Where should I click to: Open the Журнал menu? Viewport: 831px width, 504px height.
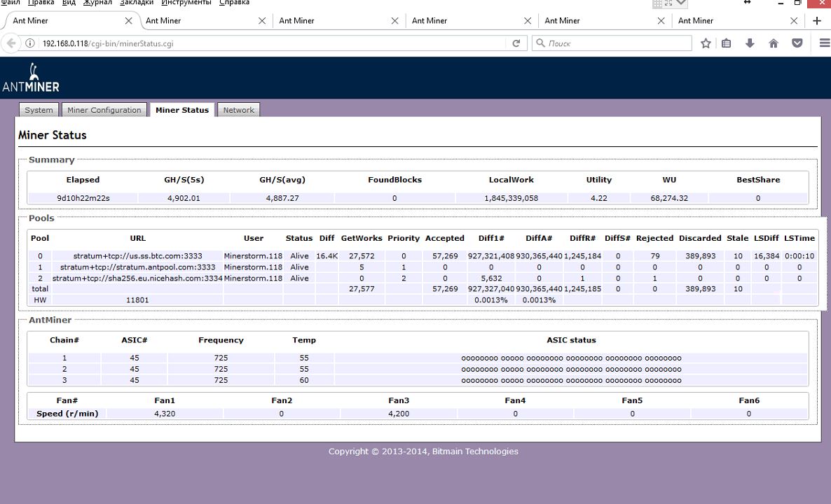[x=97, y=3]
